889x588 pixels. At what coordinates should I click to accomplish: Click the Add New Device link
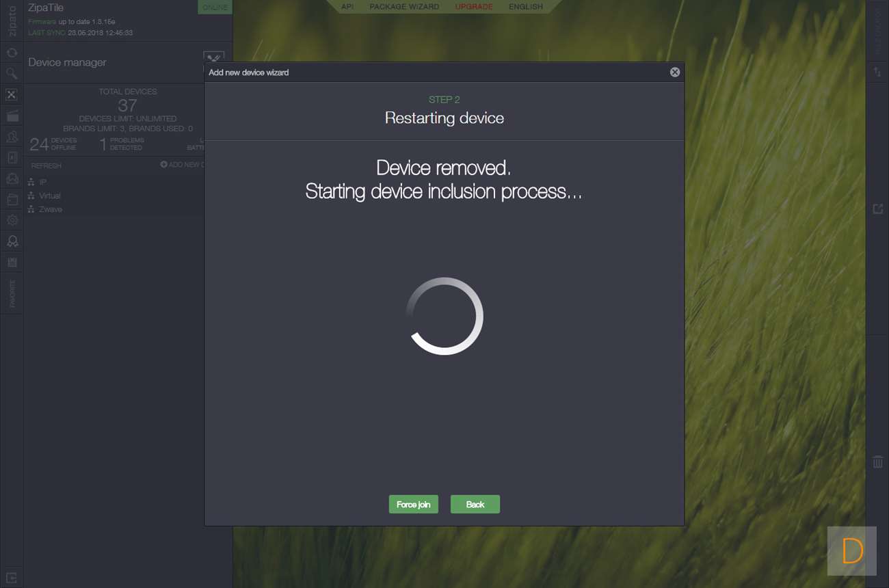point(183,165)
